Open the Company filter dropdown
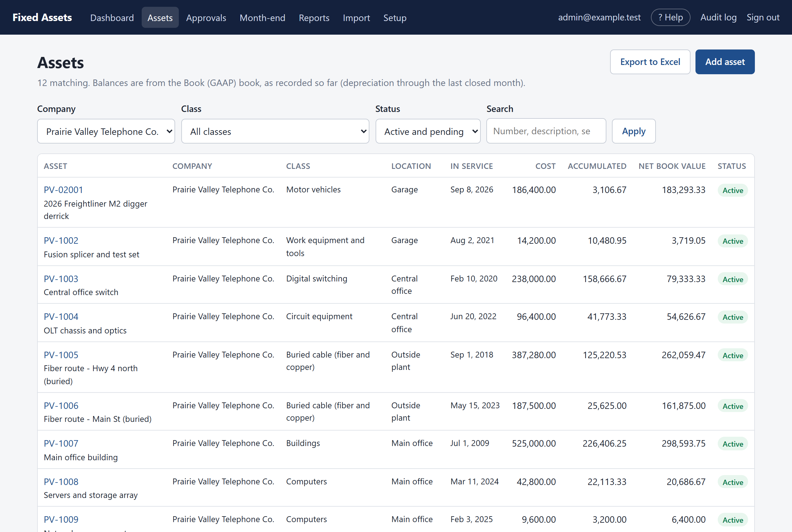792x532 pixels. pos(106,131)
